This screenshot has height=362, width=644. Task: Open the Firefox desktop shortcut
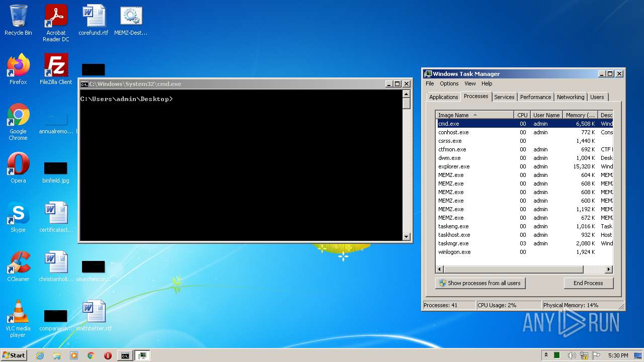pos(18,69)
